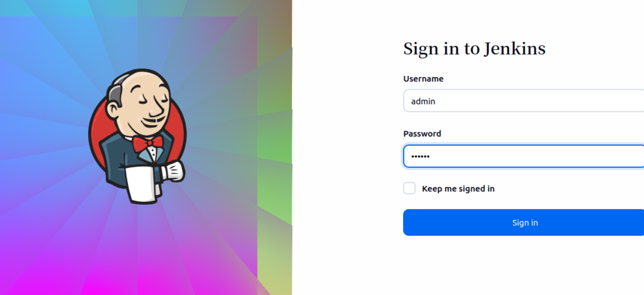
Task: Click the Sign in button
Action: [x=523, y=222]
